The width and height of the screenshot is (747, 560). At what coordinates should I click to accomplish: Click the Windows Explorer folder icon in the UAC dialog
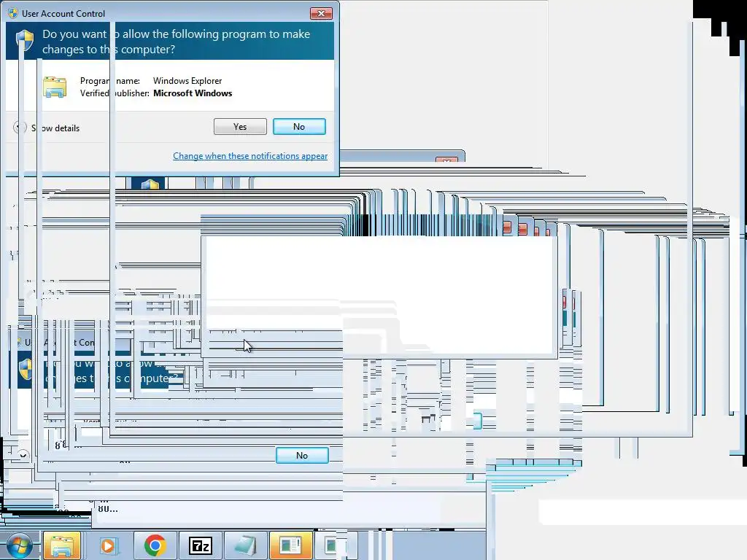pyautogui.click(x=55, y=87)
